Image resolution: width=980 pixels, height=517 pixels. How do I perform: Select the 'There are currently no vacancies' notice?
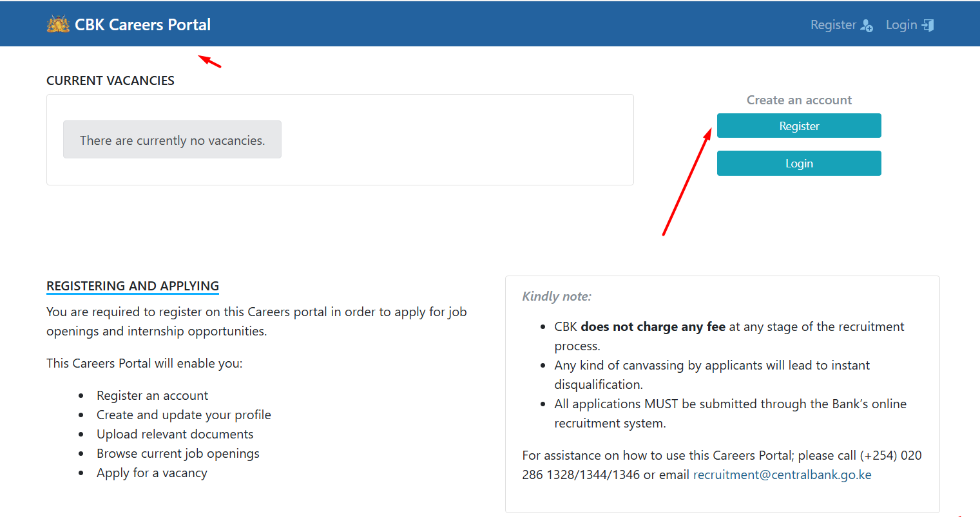tap(172, 139)
